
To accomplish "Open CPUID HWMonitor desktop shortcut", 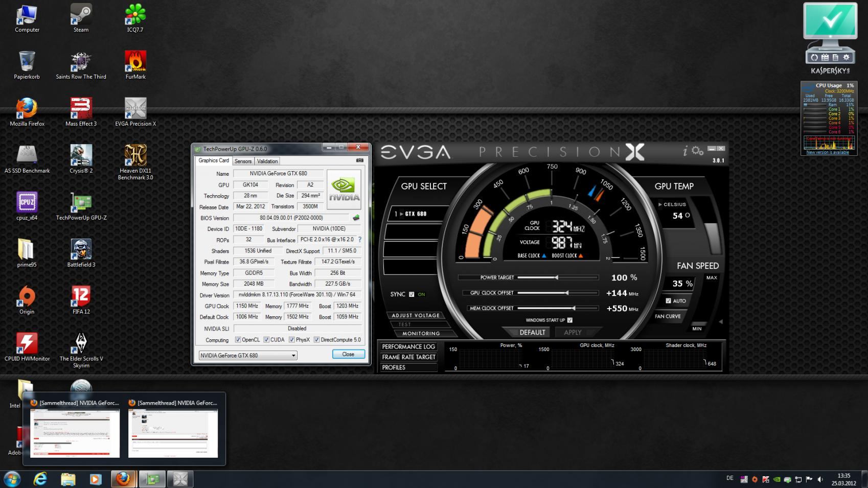I will click(x=27, y=347).
